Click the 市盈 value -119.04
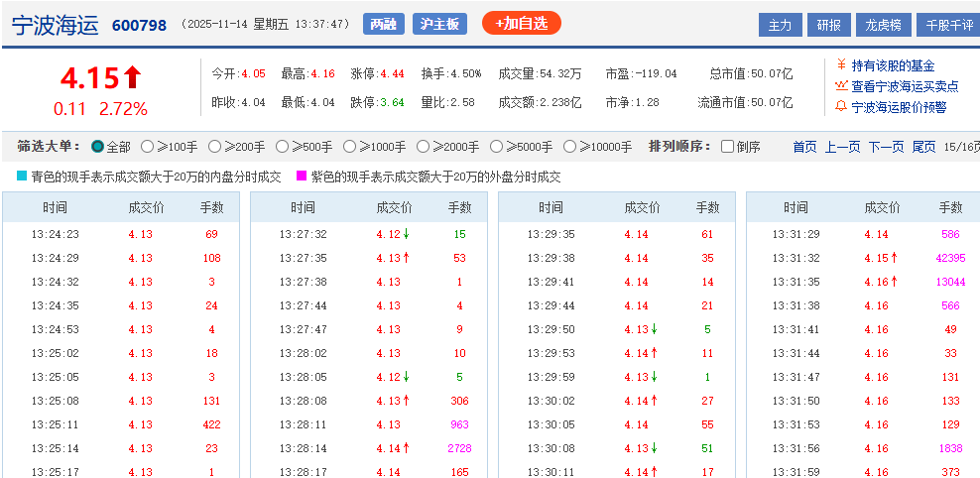980x478 pixels. (656, 73)
